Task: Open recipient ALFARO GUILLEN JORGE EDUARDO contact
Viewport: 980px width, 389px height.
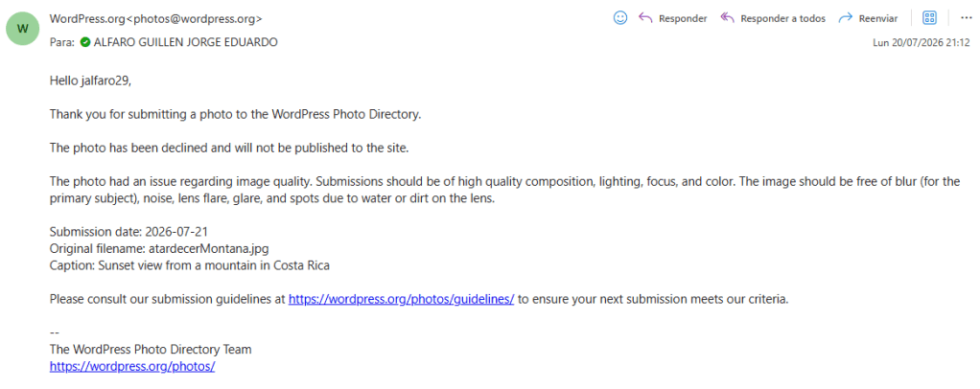Action: click(186, 42)
